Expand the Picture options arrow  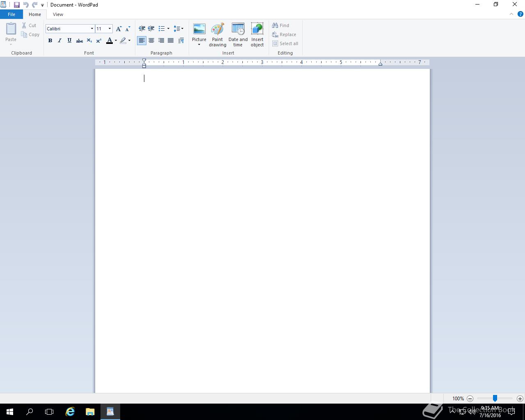tap(199, 45)
